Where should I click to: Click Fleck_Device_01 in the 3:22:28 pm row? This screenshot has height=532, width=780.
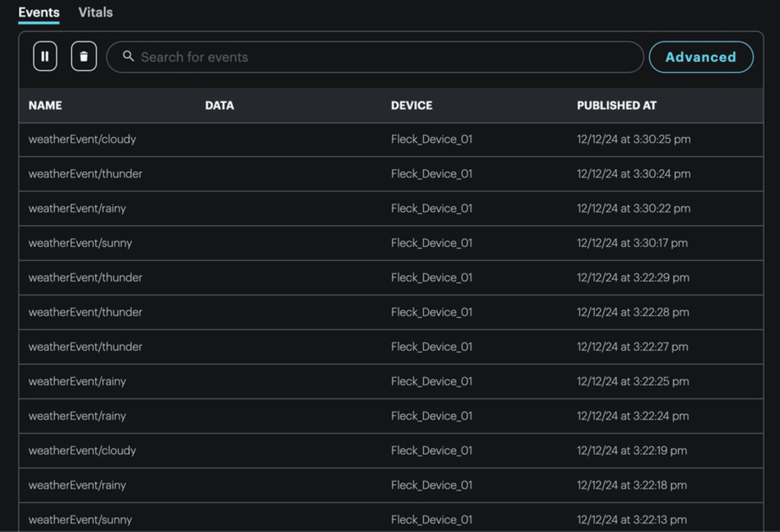point(432,312)
